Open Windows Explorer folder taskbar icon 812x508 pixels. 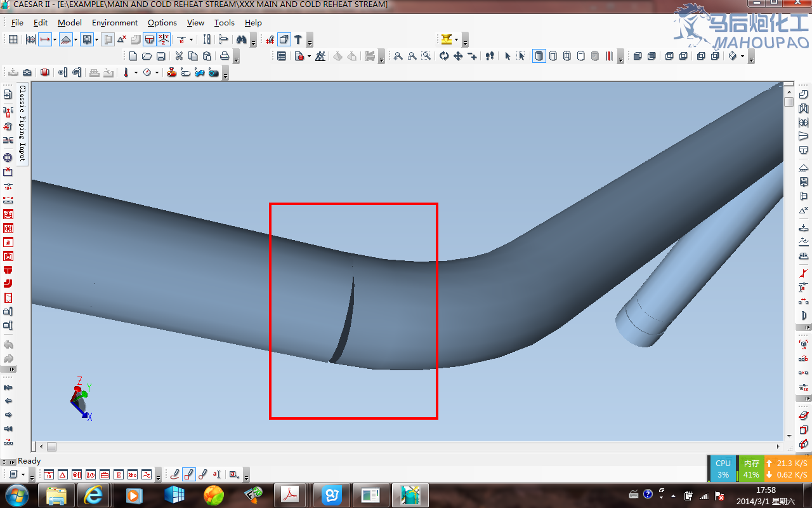coord(56,495)
